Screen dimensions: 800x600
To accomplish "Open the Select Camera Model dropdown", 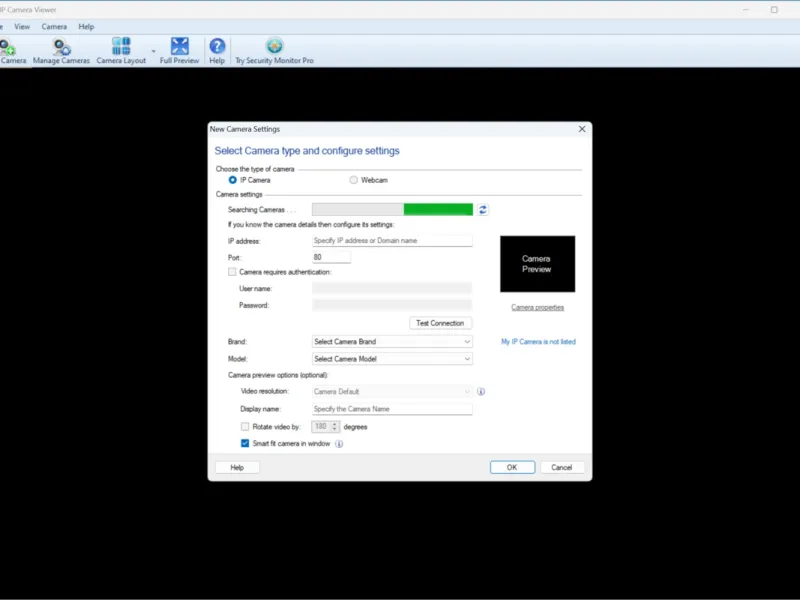I will coord(392,359).
